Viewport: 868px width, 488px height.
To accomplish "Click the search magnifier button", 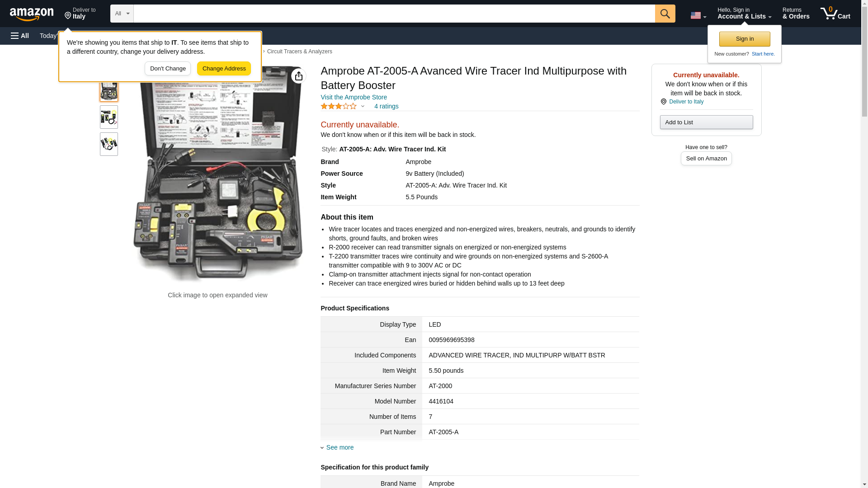I will 665,14.
